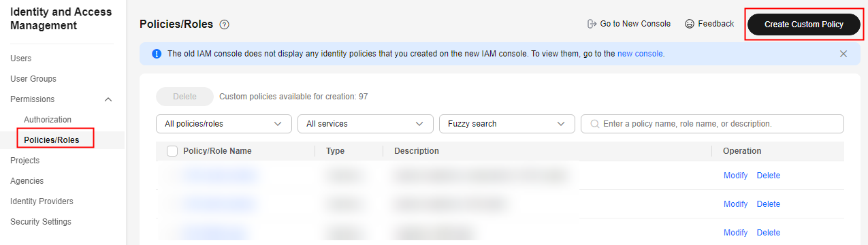Click Modify for the first policy row
Viewport: 868px width, 245px height.
pyautogui.click(x=735, y=176)
